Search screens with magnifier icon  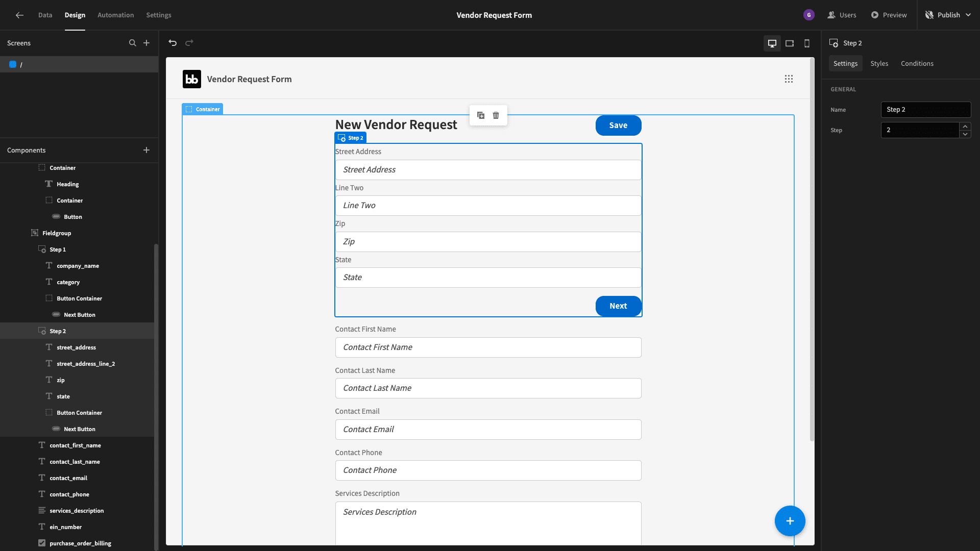[x=133, y=43]
